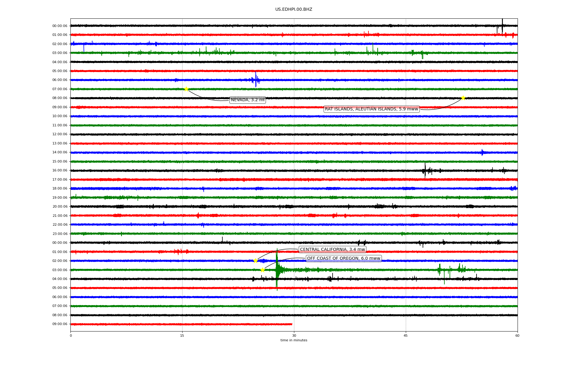This screenshot has width=588, height=368.
Task: Click the 15 minute x-axis tick label
Action: [x=182, y=335]
